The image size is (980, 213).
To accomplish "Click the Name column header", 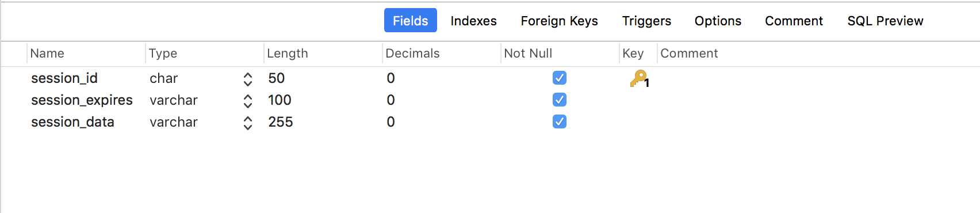I will [x=47, y=54].
